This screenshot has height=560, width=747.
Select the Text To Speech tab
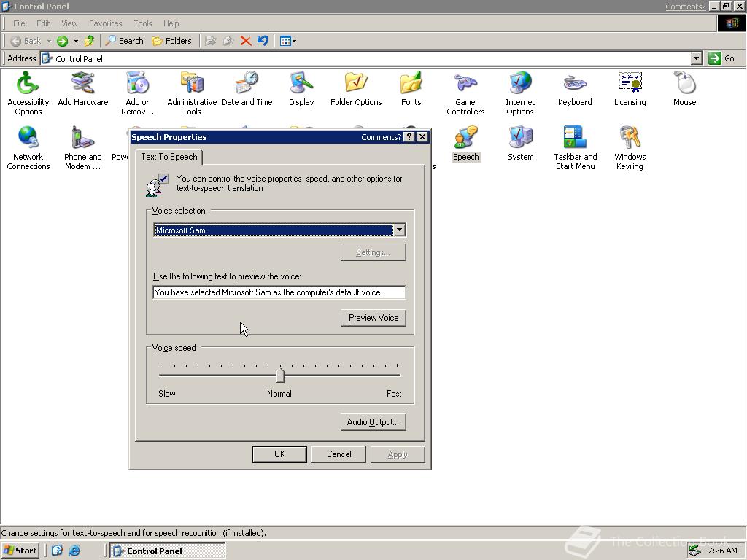tap(169, 157)
